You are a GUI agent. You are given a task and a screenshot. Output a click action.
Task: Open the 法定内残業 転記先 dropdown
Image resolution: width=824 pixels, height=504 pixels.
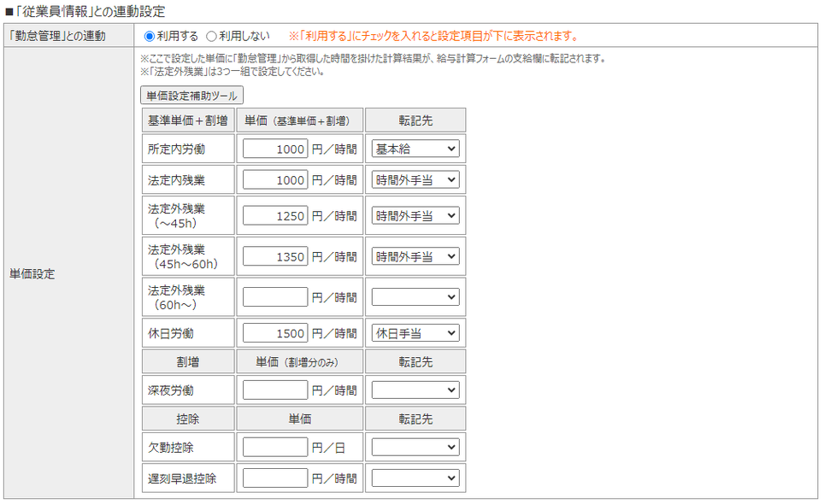point(415,180)
